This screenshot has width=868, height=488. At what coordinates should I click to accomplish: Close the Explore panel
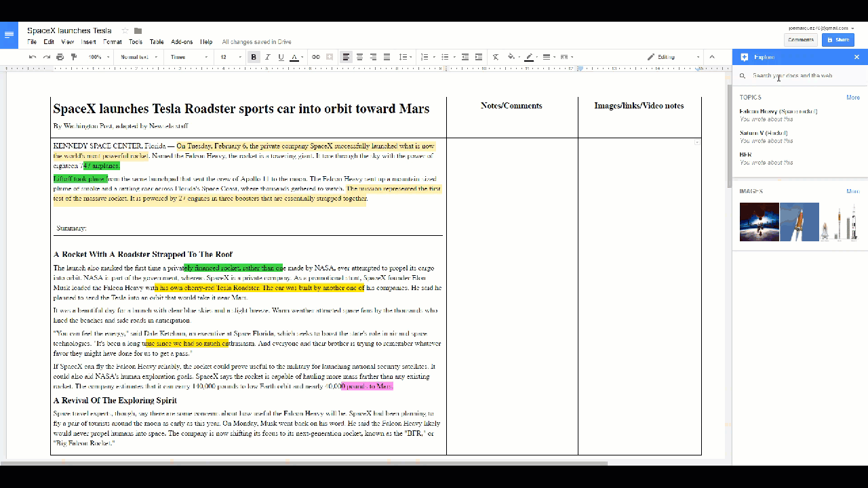point(856,58)
